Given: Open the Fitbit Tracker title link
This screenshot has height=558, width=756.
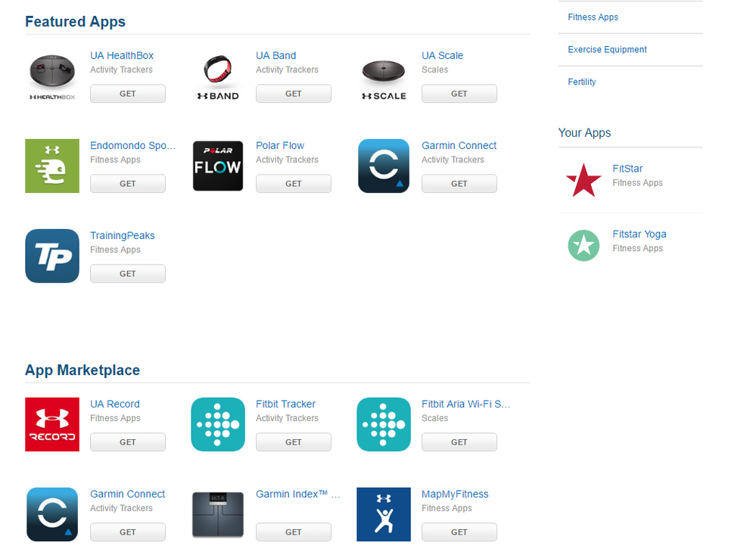Looking at the screenshot, I should click(x=285, y=404).
